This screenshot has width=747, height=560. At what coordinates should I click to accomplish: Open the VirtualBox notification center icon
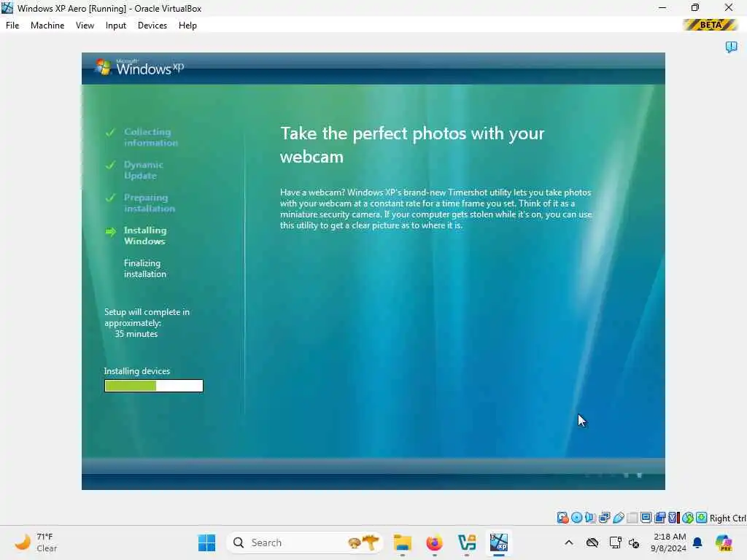point(731,47)
